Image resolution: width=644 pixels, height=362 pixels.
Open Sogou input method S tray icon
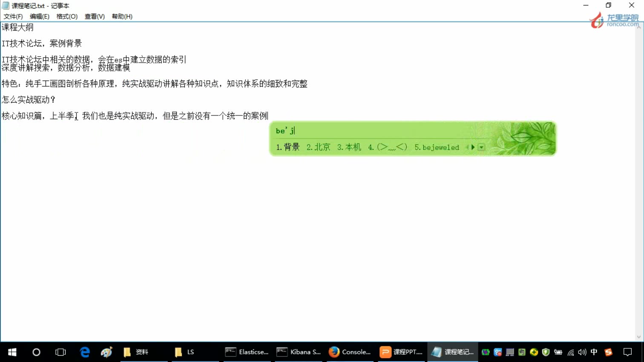pos(608,352)
